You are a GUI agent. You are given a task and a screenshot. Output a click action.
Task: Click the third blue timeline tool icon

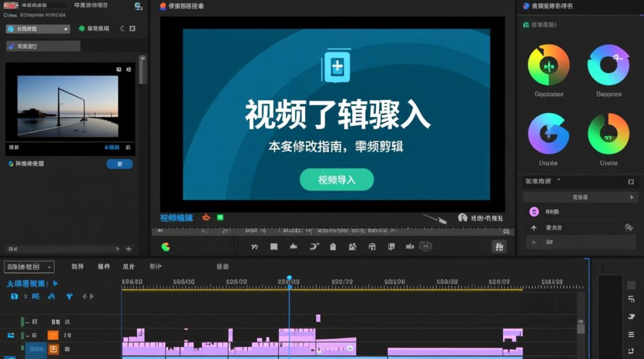click(x=51, y=296)
